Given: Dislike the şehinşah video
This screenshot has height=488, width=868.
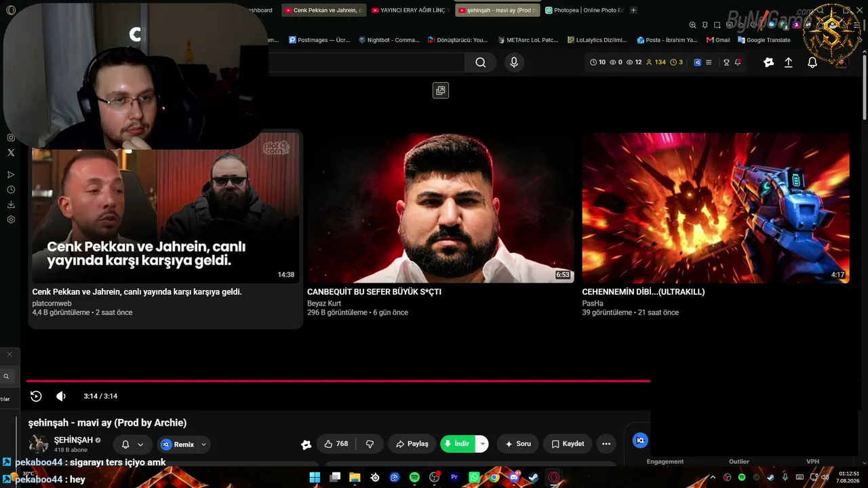Looking at the screenshot, I should click(370, 444).
